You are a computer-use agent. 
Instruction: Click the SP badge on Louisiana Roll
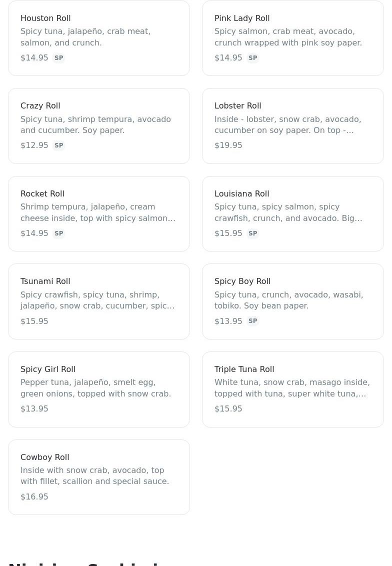tap(252, 233)
